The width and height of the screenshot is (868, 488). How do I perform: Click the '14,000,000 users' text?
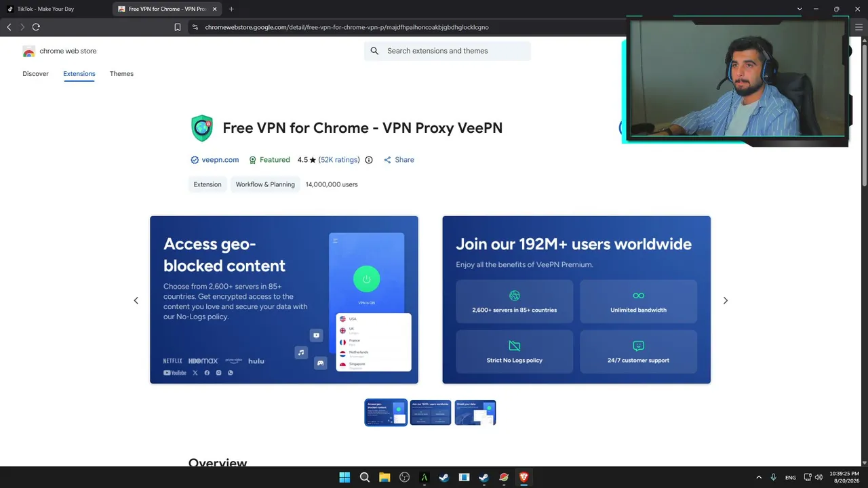pyautogui.click(x=332, y=184)
